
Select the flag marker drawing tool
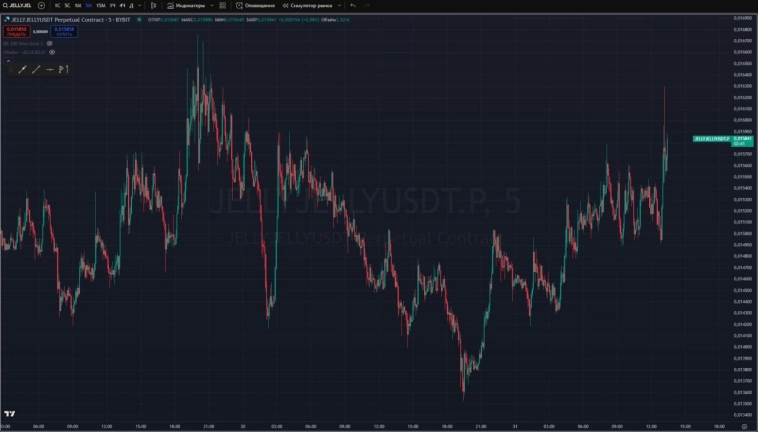click(63, 70)
